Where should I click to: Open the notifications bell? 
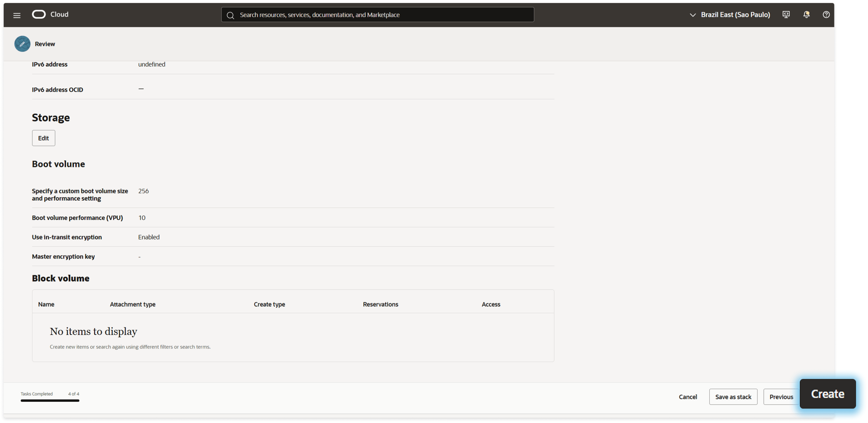806,14
